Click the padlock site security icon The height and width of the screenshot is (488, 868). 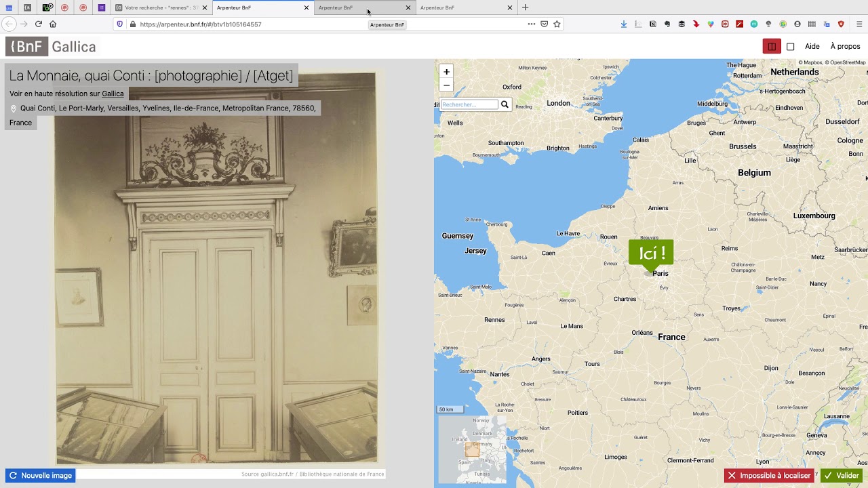pos(132,24)
